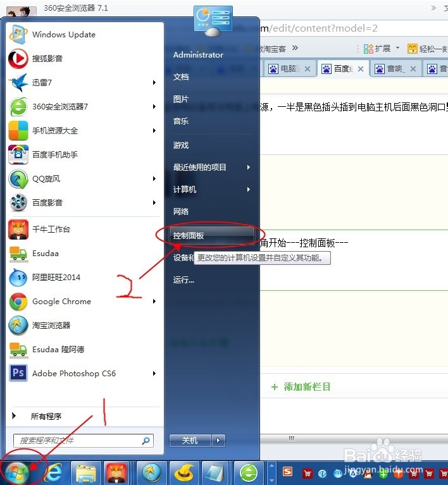This screenshot has height=485, width=448.
Task: Open Windows Explorer folder on taskbar
Action: tap(86, 472)
